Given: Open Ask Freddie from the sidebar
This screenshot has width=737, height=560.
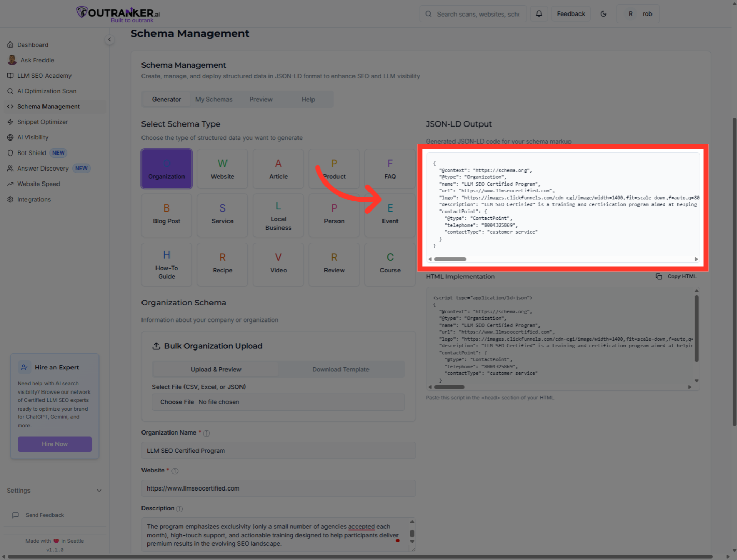Looking at the screenshot, I should click(37, 60).
